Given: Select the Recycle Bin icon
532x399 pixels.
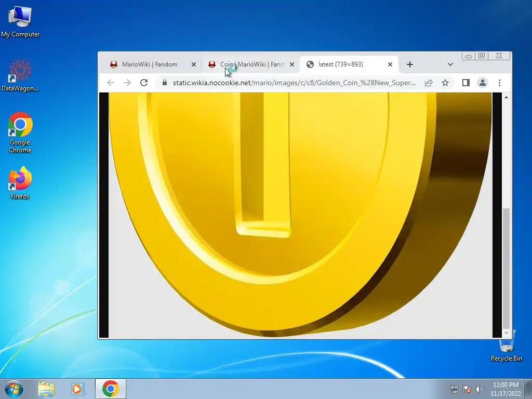Looking at the screenshot, I should point(506,345).
